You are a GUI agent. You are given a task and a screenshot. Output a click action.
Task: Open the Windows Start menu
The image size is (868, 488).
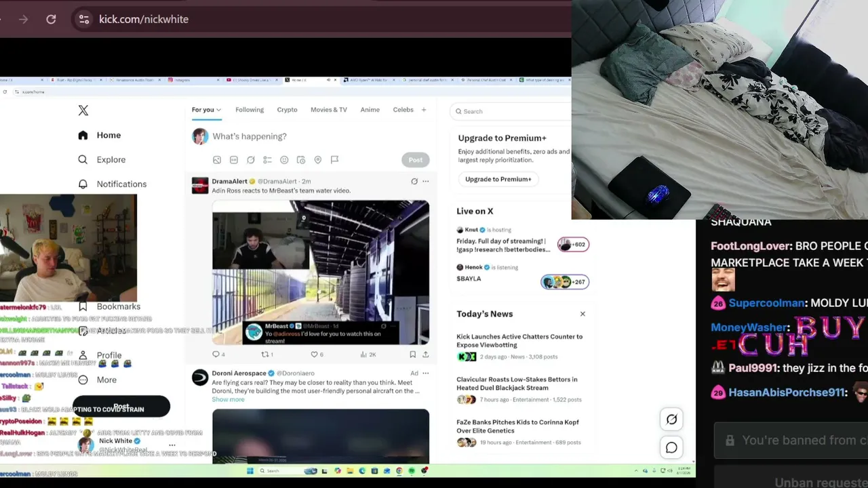[x=250, y=471]
